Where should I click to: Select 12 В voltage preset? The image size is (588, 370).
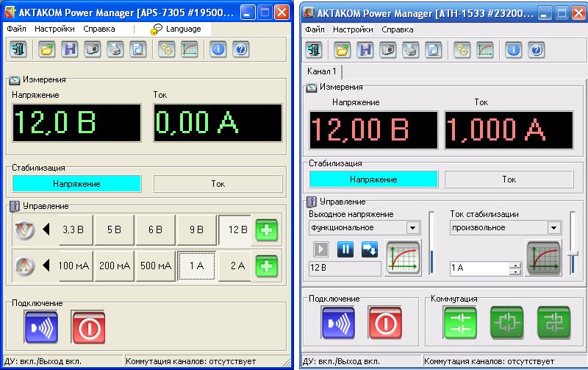[234, 230]
